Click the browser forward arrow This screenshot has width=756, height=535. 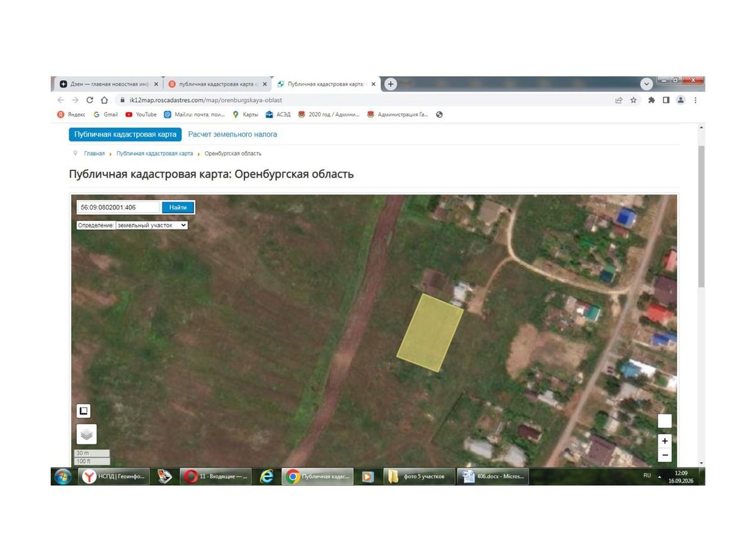(x=75, y=100)
